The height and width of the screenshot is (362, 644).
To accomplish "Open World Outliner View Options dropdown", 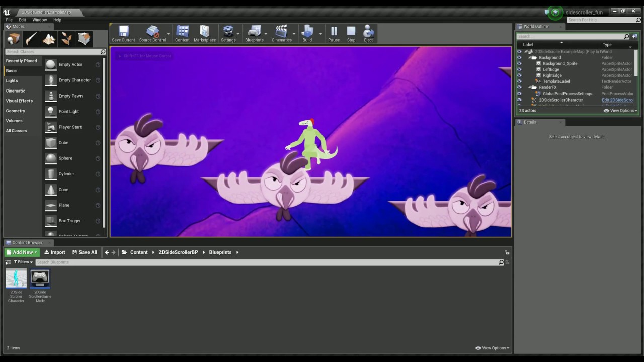I will coord(620,111).
